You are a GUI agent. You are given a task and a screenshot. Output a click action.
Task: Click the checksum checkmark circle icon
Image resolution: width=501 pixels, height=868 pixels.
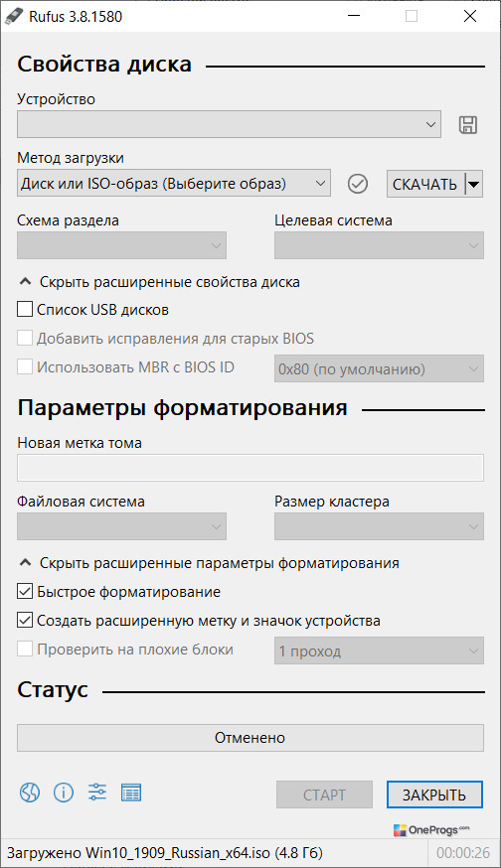[358, 183]
